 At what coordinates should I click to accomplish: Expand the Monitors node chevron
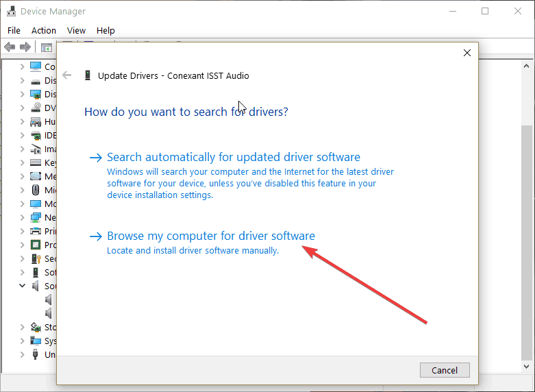tap(22, 204)
